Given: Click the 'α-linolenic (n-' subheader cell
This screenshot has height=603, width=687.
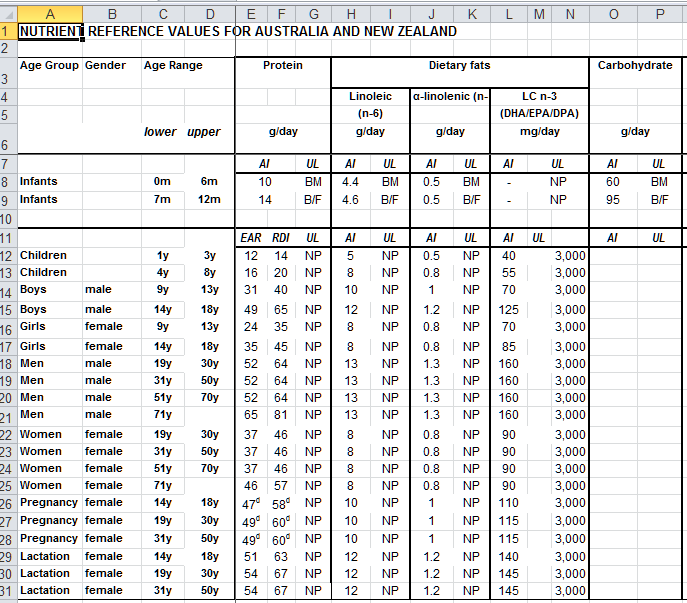Looking at the screenshot, I should tap(450, 96).
